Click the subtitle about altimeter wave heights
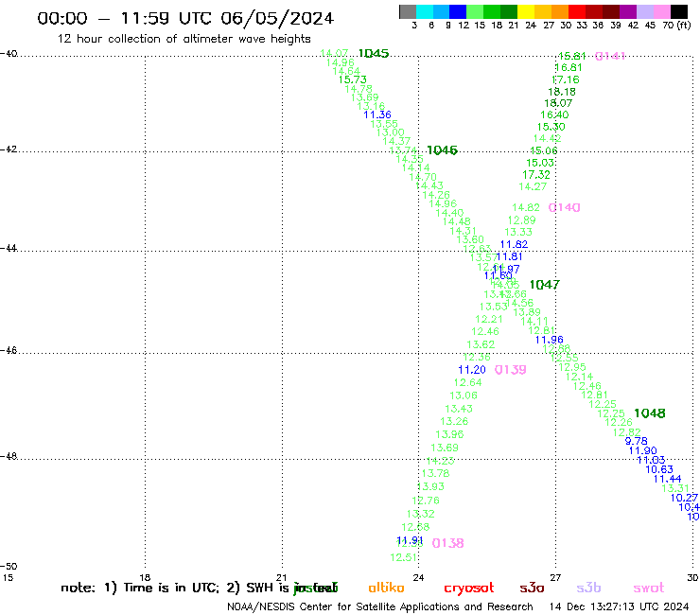 pyautogui.click(x=184, y=39)
